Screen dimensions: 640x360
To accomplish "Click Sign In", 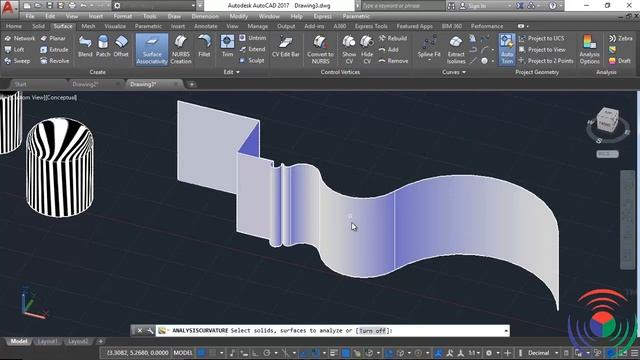I will click(473, 6).
